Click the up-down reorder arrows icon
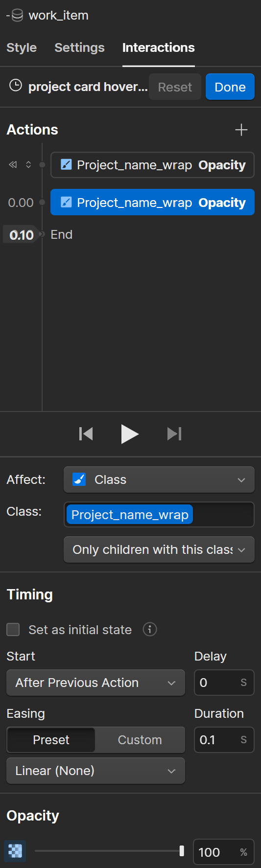This screenshot has width=261, height=868. 28,165
